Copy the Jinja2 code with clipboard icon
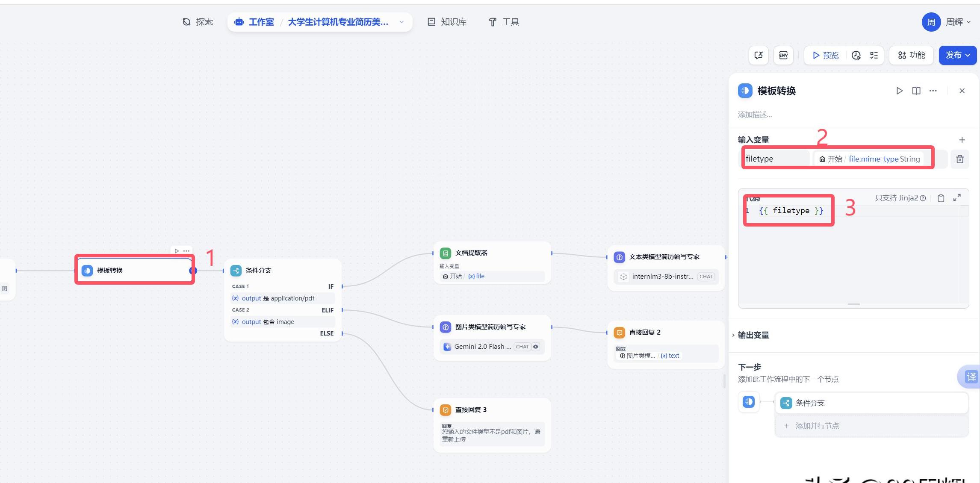The image size is (980, 483). (941, 198)
